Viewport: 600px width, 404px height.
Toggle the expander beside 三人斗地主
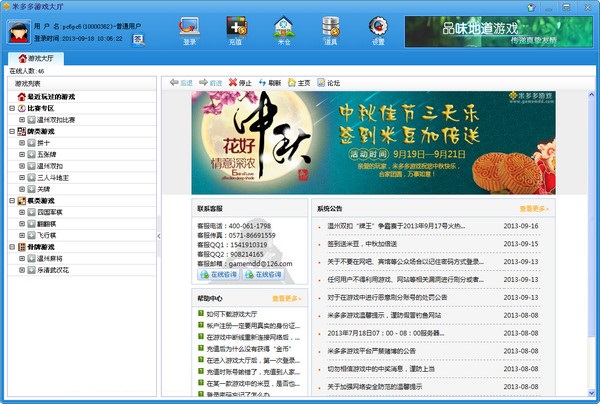click(22, 178)
